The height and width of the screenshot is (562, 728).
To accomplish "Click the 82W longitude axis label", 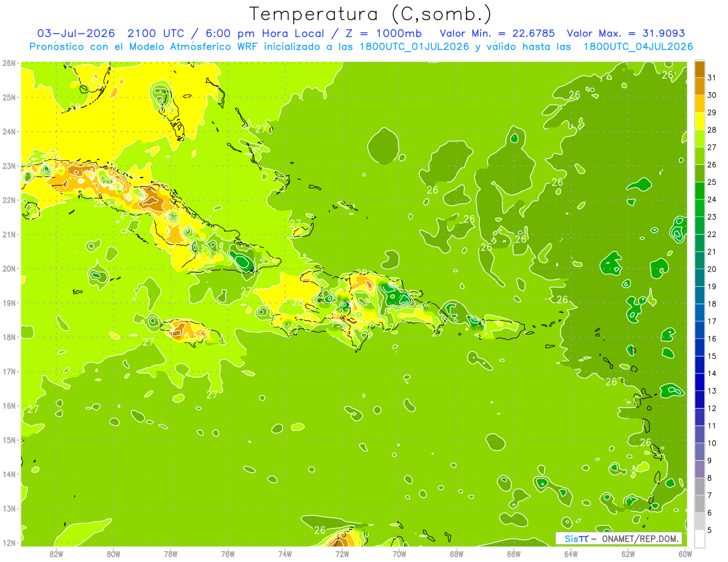I will tap(56, 554).
